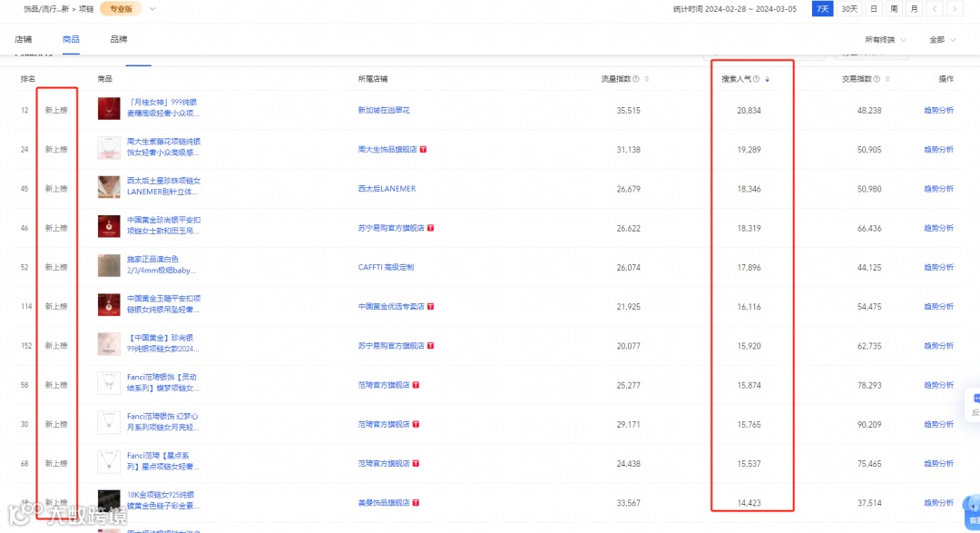Sort by the 交易指数 column arrows
This screenshot has height=533, width=980.
(887, 79)
